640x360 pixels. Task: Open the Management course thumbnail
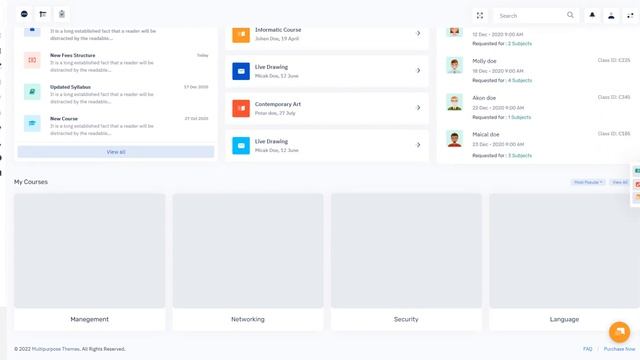coord(89,251)
